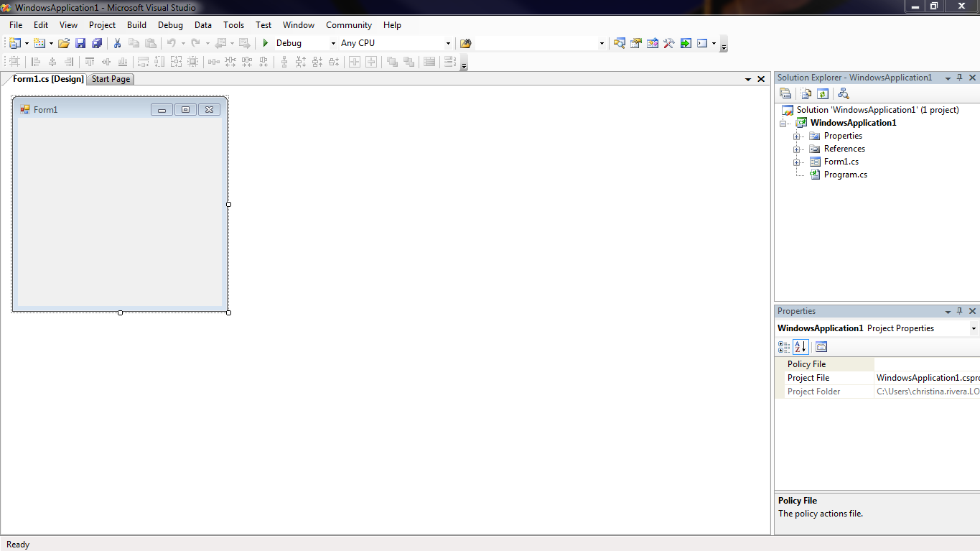Click the Properties icon in the Solution Explorer toolbar

785,93
